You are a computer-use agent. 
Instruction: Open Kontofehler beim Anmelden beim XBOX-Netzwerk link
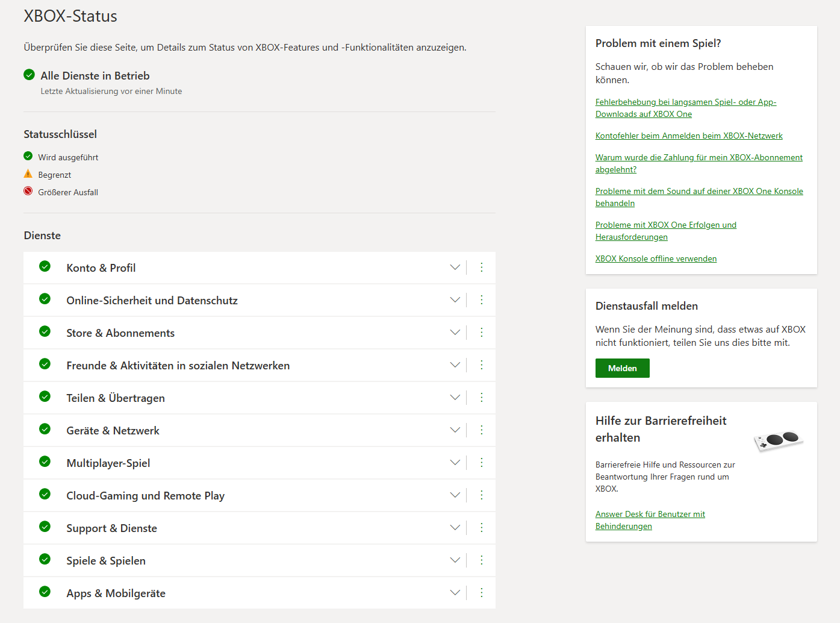coord(689,136)
